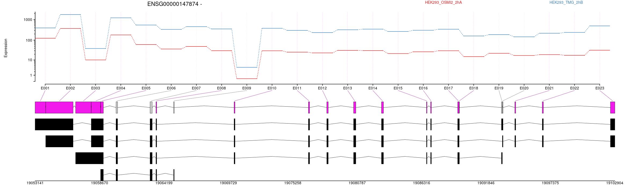This screenshot has width=644, height=188.
Task: Click red line segment above E002
Action: (70, 28)
